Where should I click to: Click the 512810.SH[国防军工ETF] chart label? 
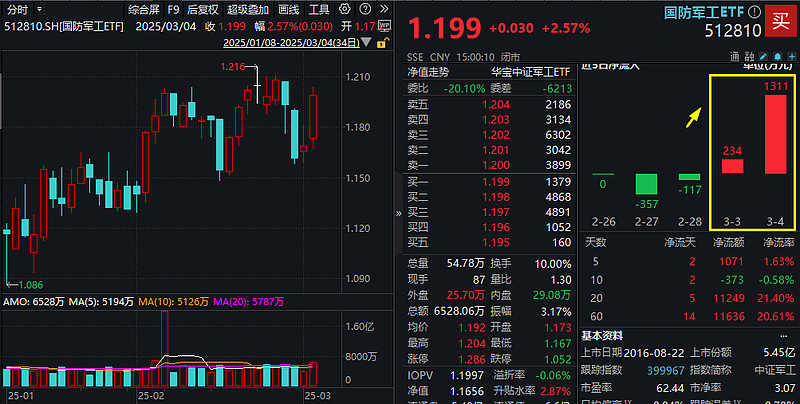coord(64,27)
